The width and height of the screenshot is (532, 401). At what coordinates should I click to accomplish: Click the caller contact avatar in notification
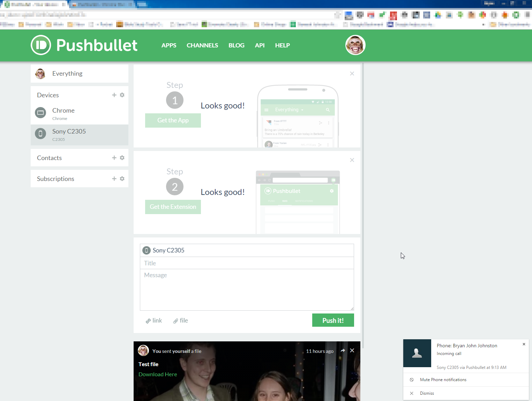[417, 353]
